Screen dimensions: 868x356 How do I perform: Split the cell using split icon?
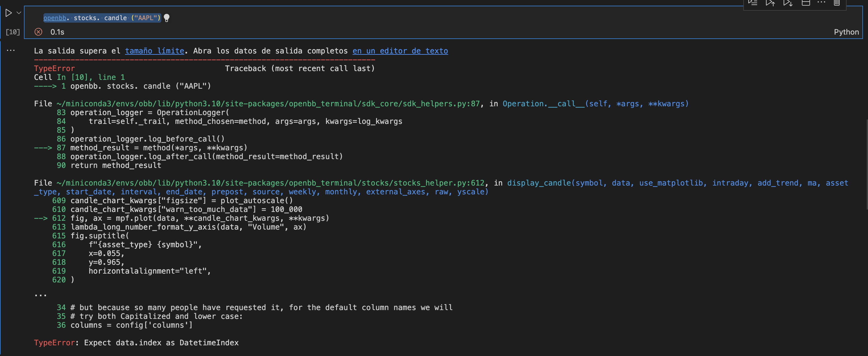click(x=806, y=3)
